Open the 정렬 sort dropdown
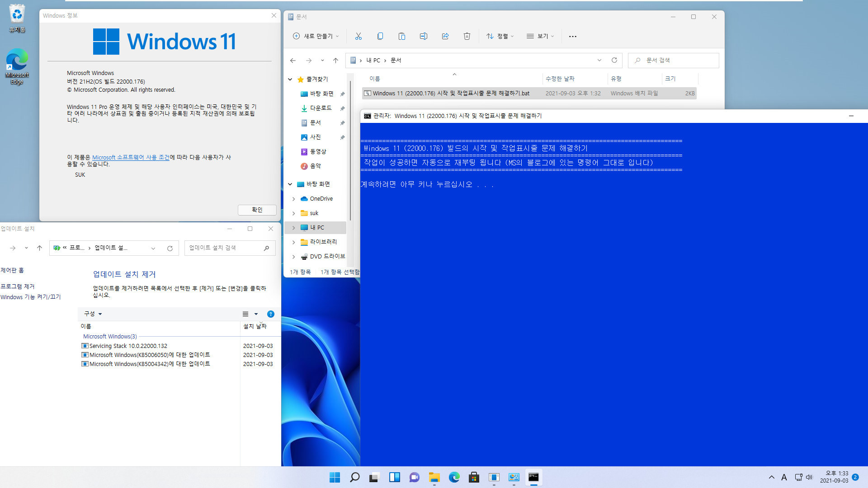The width and height of the screenshot is (868, 488). 500,36
